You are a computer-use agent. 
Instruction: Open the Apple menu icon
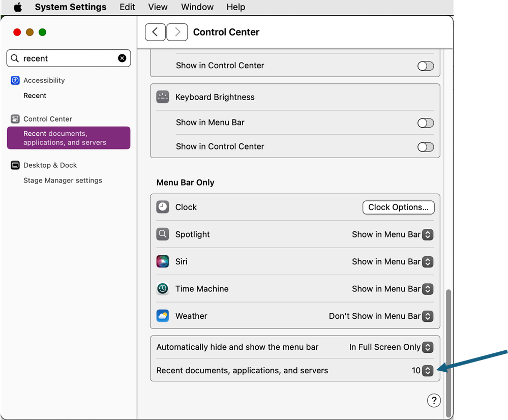pos(18,7)
